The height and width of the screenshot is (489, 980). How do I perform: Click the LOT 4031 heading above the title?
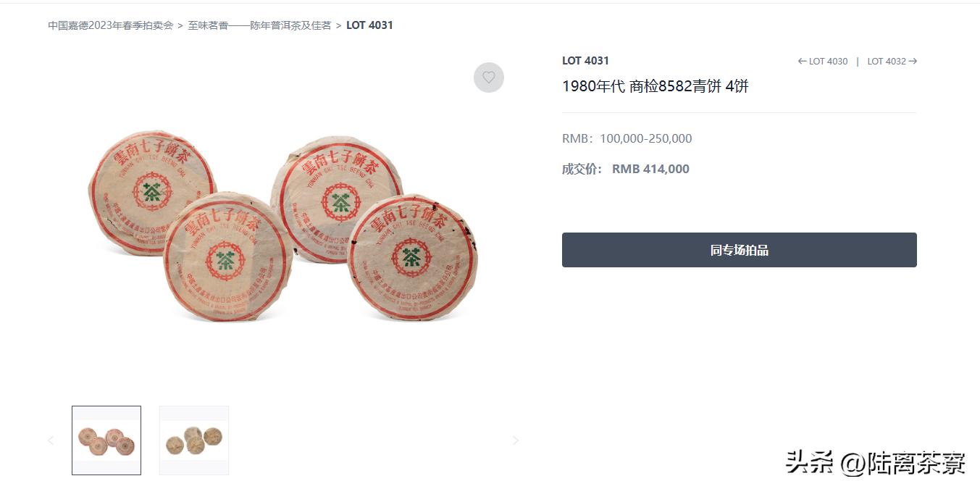[x=585, y=61]
